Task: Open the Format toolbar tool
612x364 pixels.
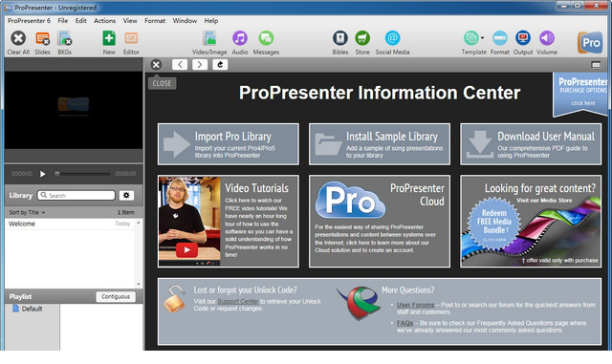Action: pyautogui.click(x=499, y=38)
